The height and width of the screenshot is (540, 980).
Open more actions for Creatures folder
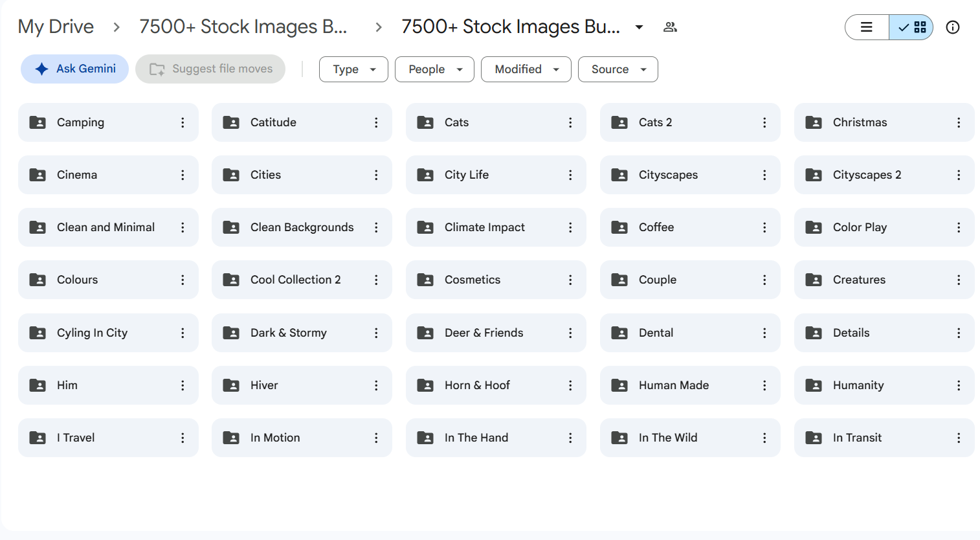[959, 280]
